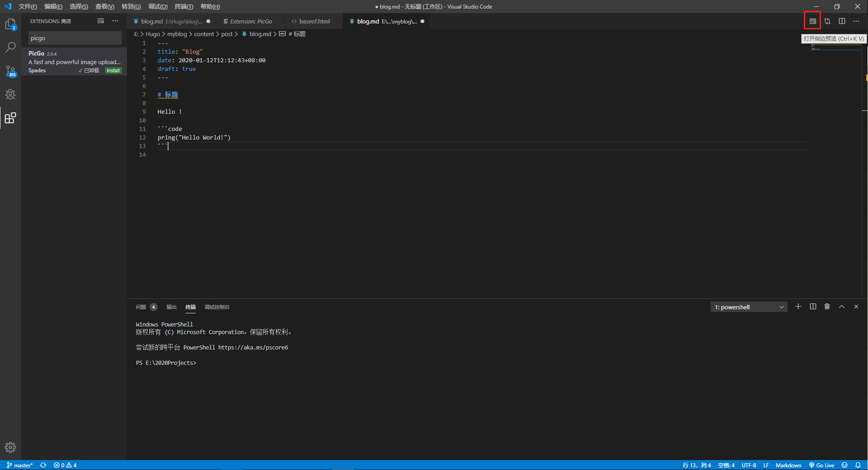
Task: Click Visual Studio Code logo icon
Action: point(8,6)
